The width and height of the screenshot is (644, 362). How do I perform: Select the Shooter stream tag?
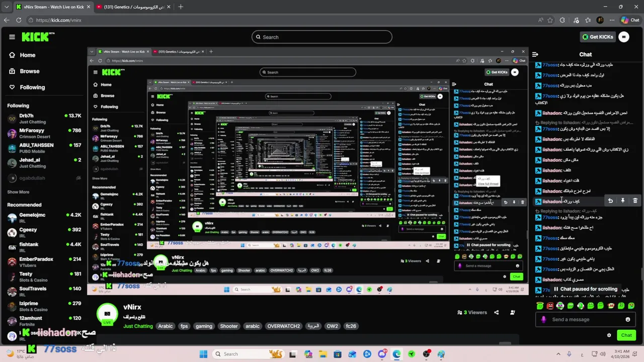[229, 326]
